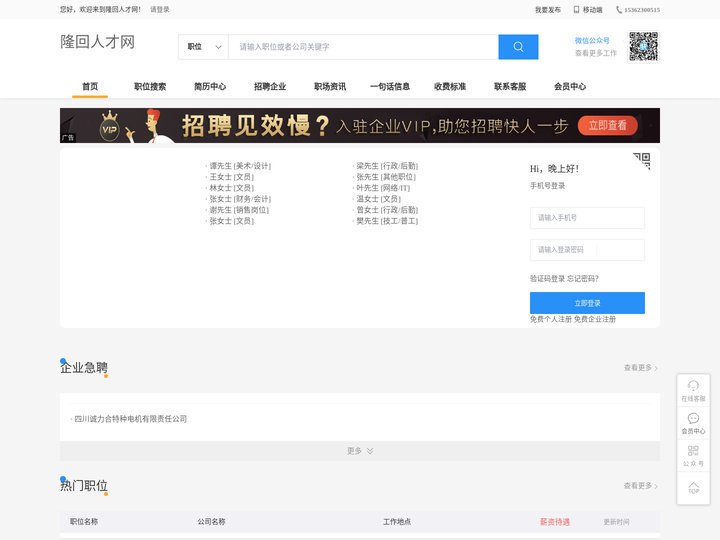Viewport: 720px width, 540px height.
Task: Click 查看更多 beside 热门职位
Action: (x=640, y=486)
